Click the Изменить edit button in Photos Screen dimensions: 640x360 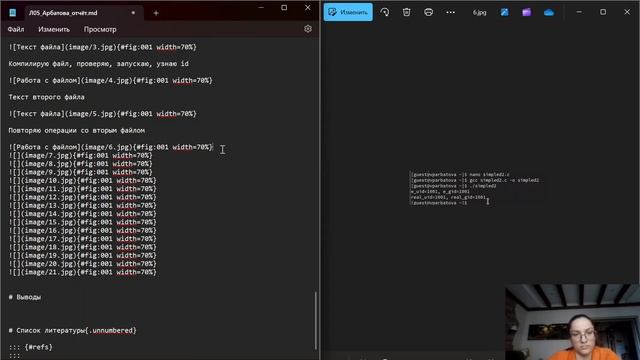[x=348, y=12]
